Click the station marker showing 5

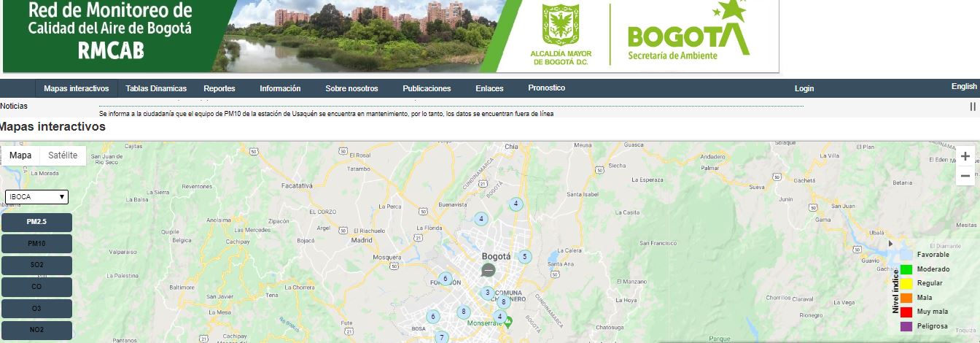point(524,257)
